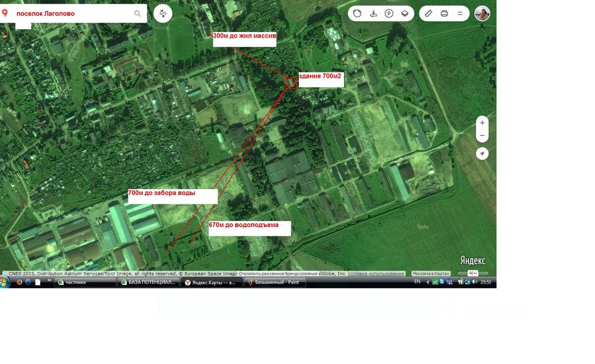Toggle parking layer icon
Screen dimensions: 595x364
[x=389, y=13]
